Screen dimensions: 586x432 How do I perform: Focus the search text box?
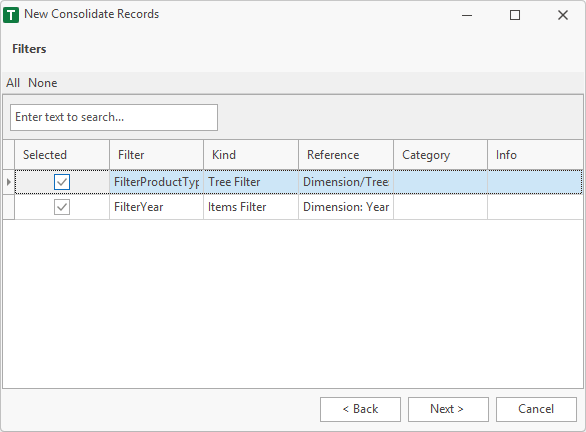click(x=114, y=117)
